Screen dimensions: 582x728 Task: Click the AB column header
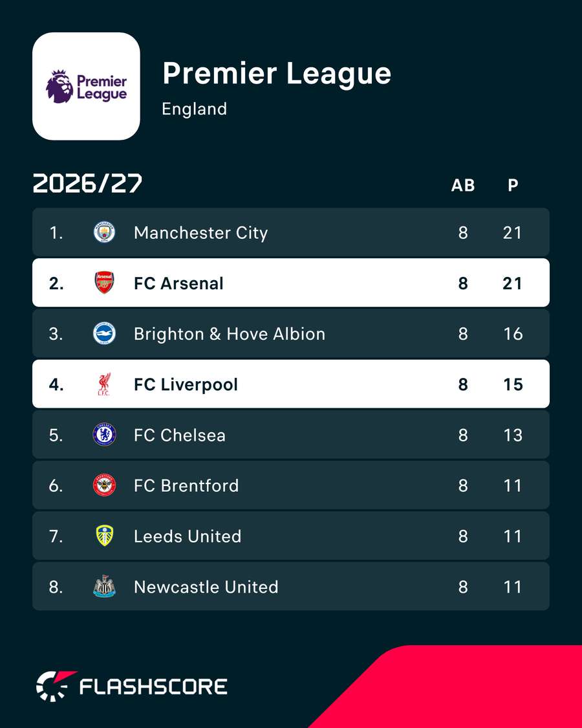point(463,185)
